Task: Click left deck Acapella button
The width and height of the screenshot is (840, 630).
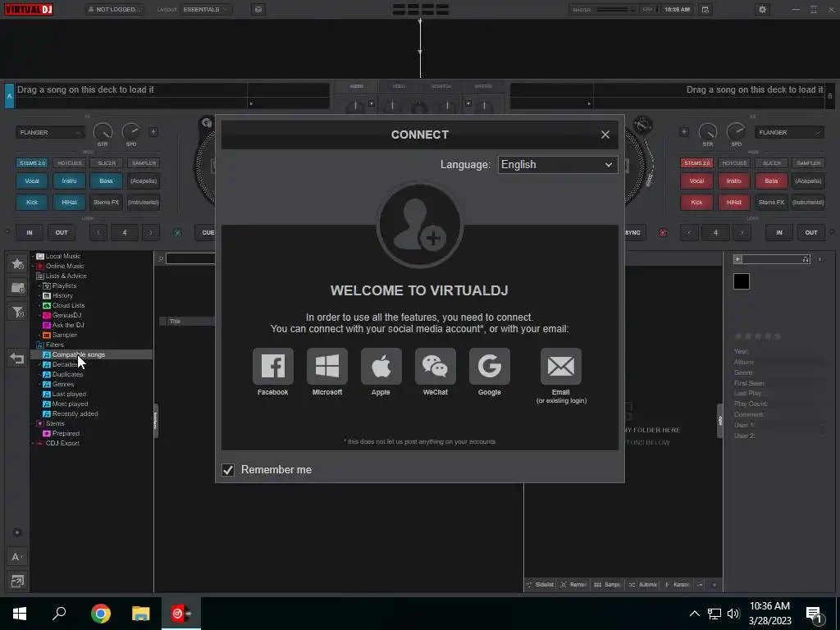Action: [x=144, y=181]
